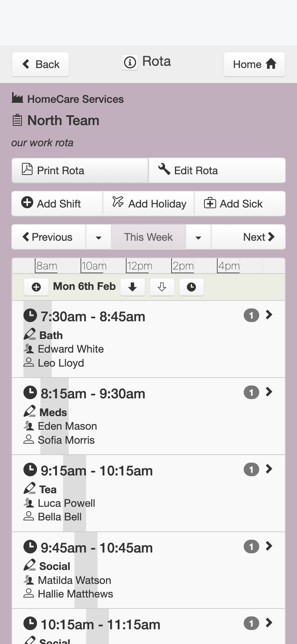Click the Add Sick button
Viewport: 297px width, 644px height.
click(x=240, y=204)
